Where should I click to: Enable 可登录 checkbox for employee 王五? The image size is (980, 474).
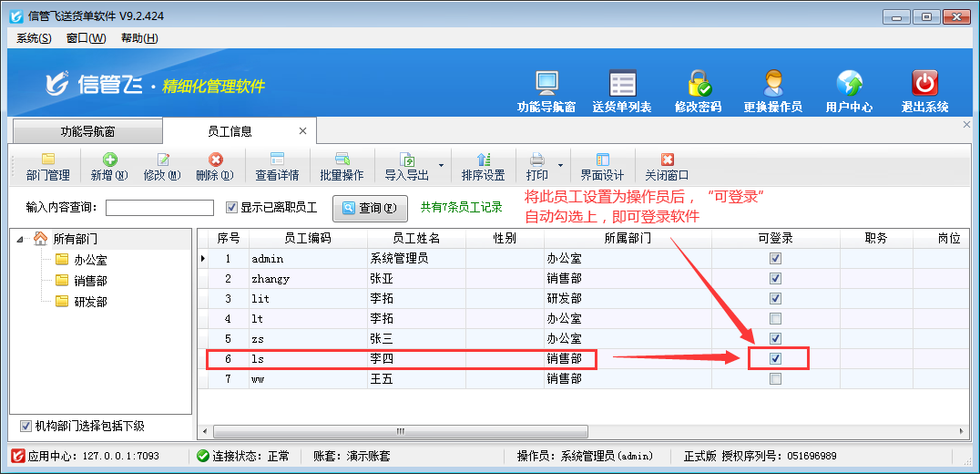775,378
